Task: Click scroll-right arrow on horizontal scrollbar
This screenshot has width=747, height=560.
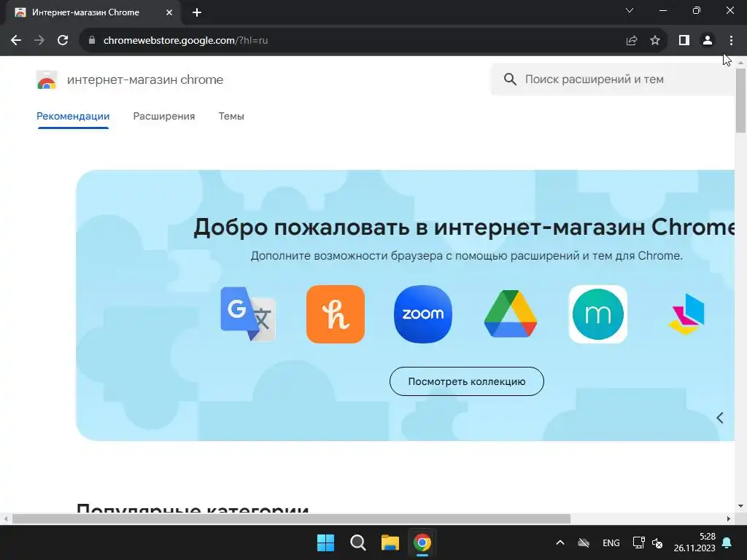Action: point(729,518)
